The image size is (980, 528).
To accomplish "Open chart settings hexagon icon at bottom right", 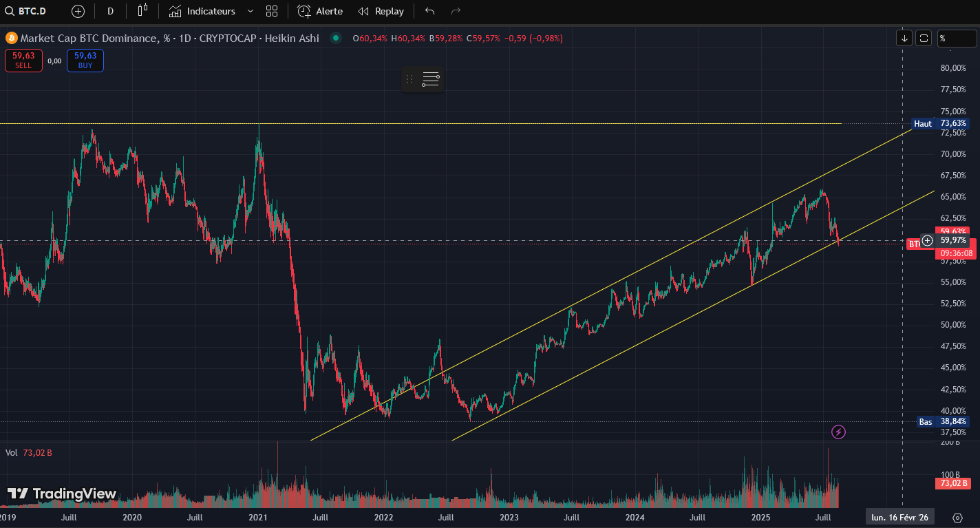I will pyautogui.click(x=957, y=518).
